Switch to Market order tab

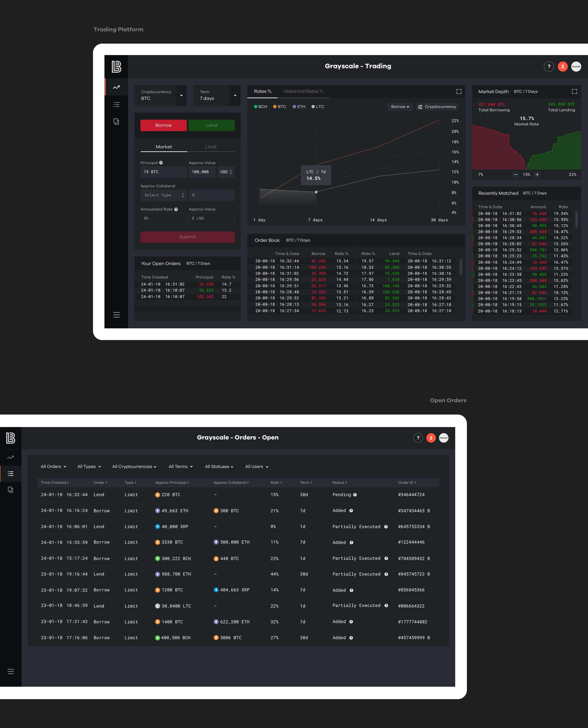tap(164, 147)
